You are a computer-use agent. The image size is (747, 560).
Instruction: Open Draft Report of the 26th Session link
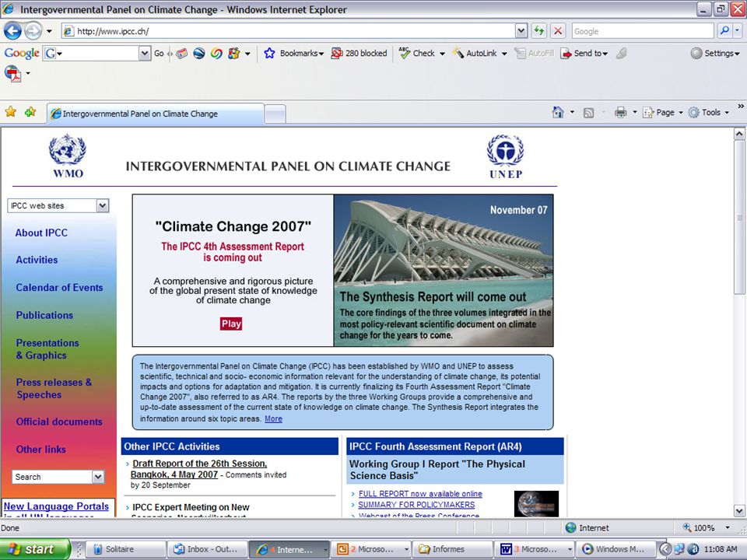click(x=199, y=469)
